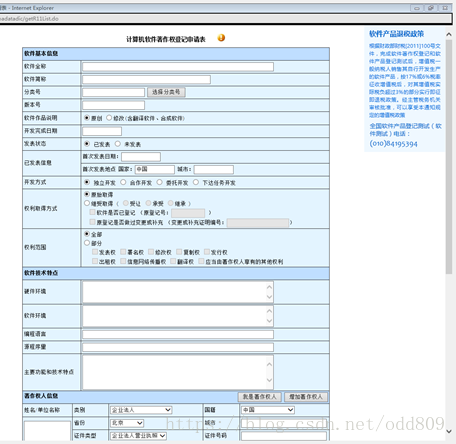Click the orange help icon beside form title
The height and width of the screenshot is (444, 456).
(221, 38)
